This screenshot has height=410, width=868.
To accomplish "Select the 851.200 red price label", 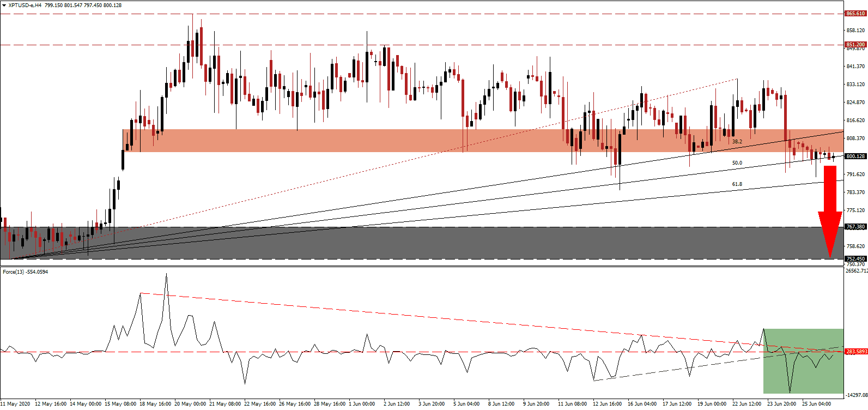I will (x=855, y=45).
